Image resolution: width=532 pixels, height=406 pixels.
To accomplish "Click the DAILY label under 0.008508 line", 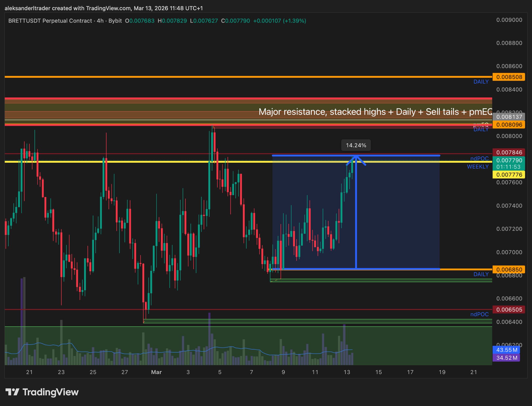I will point(481,82).
